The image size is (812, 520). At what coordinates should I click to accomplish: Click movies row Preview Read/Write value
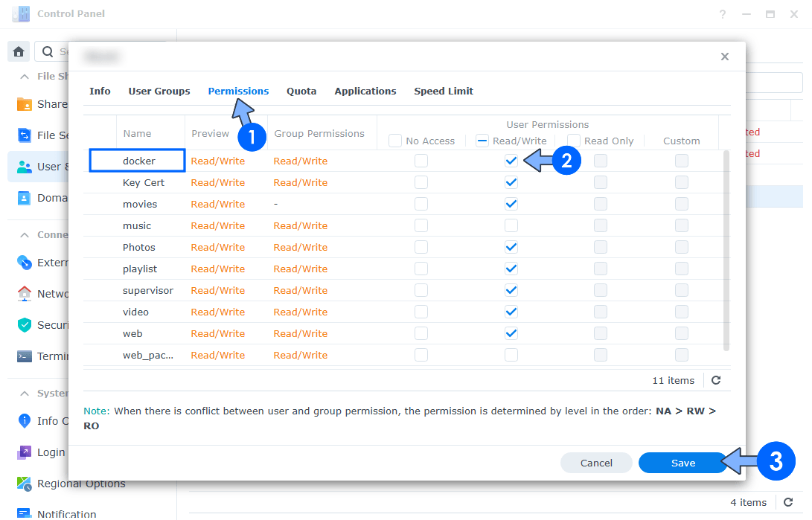point(217,204)
